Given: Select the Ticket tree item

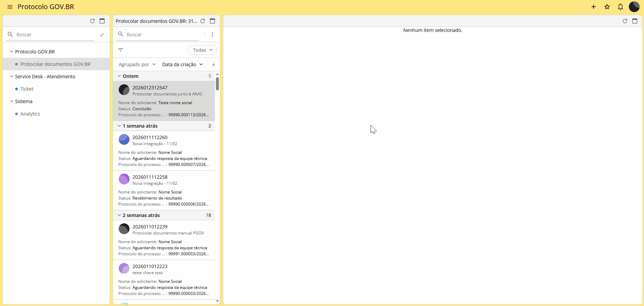Looking at the screenshot, I should pos(56,89).
